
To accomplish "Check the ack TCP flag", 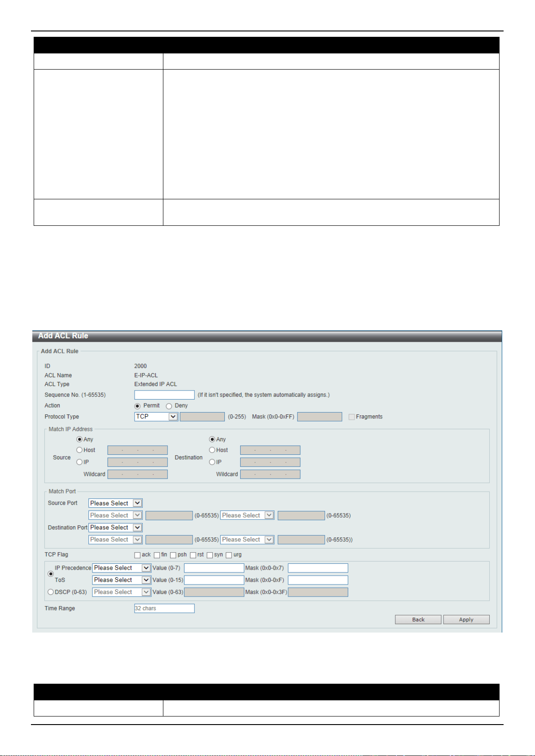I will coord(137,555).
